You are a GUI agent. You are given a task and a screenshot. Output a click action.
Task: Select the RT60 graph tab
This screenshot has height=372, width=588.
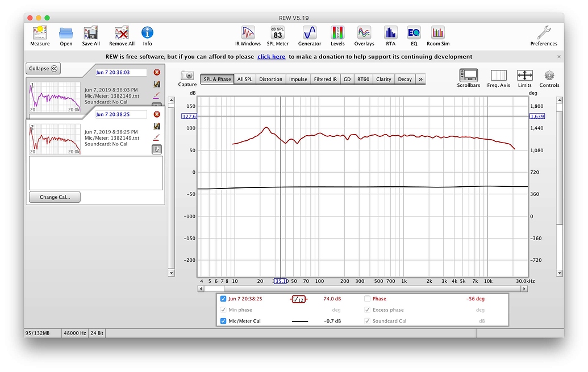point(363,79)
